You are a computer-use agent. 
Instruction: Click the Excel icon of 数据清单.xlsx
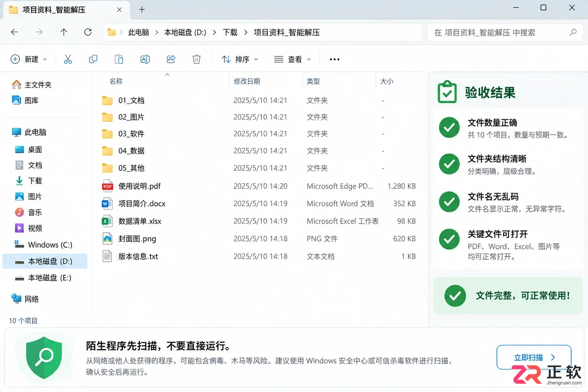(107, 221)
